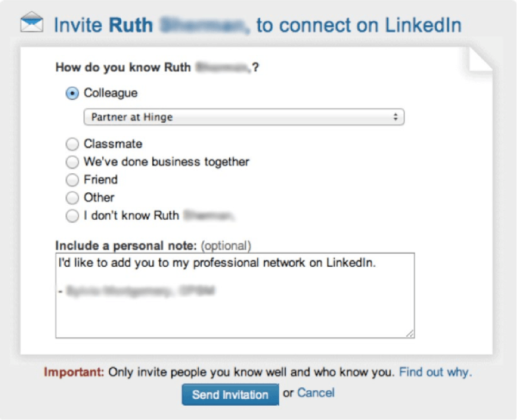Click the "Colleague" label text
517x420 pixels.
110,93
